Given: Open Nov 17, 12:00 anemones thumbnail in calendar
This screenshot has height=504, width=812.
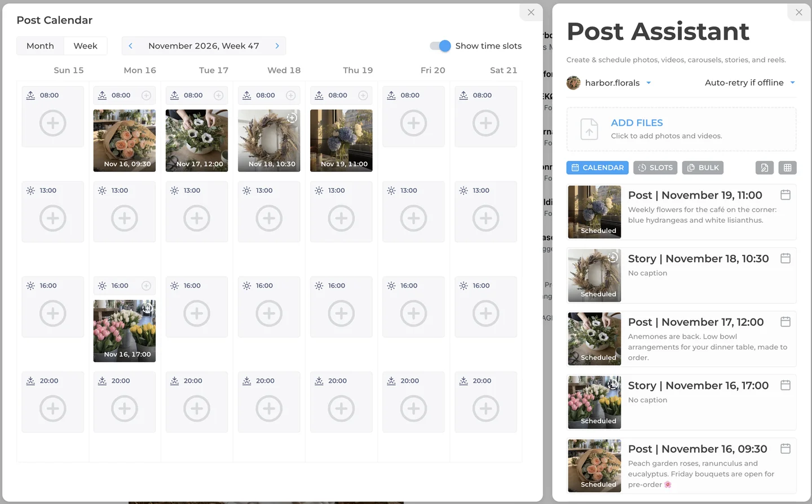Looking at the screenshot, I should pos(197,140).
